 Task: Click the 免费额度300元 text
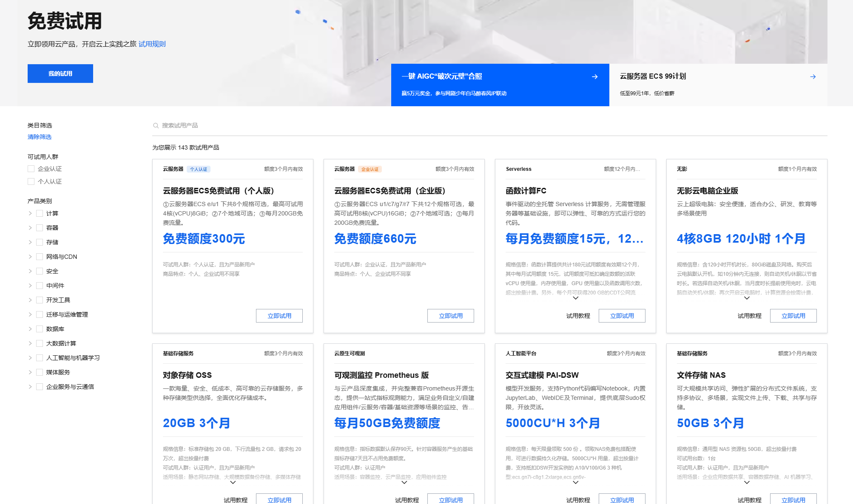click(x=204, y=239)
